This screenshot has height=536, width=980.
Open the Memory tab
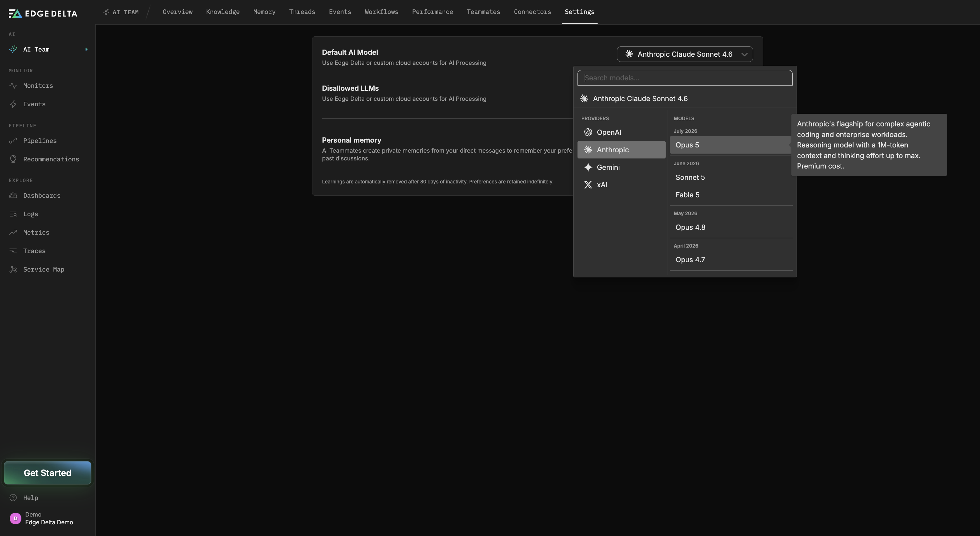click(x=264, y=12)
